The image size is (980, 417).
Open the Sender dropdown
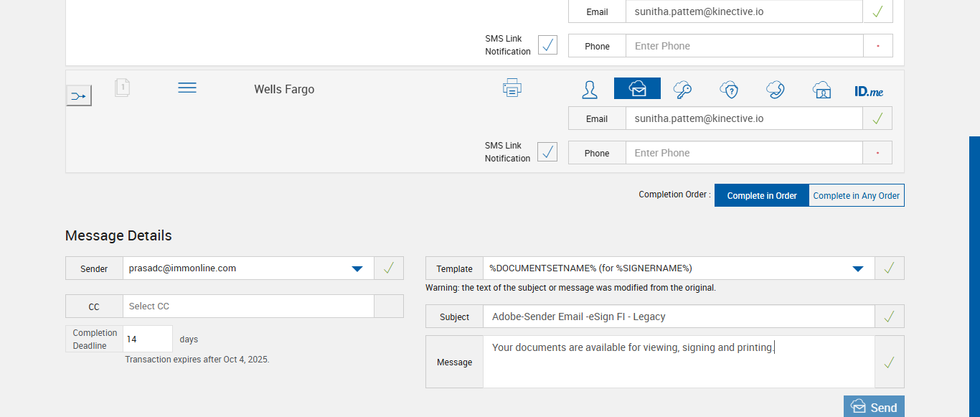pos(357,268)
